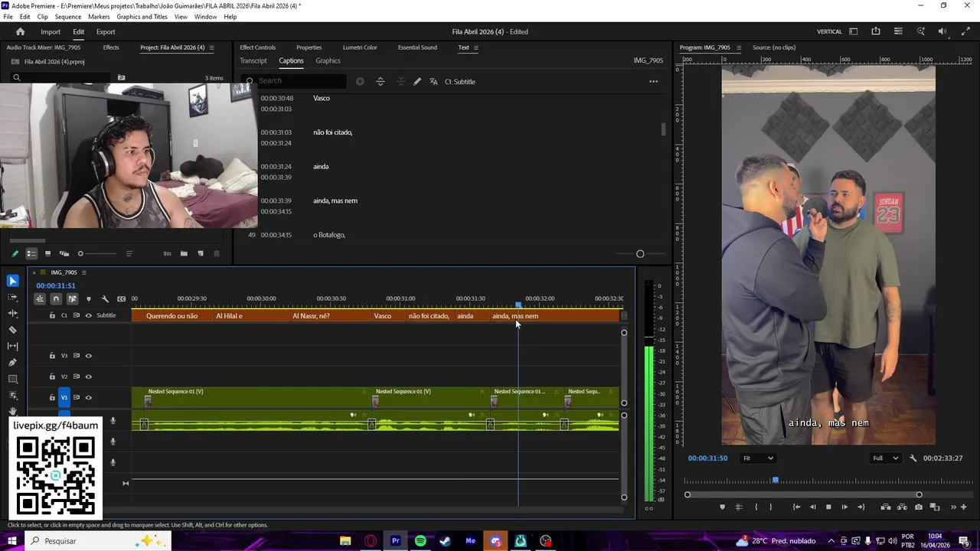Viewport: 980px width, 551px height.
Task: Toggle insert sequences as nests
Action: point(40,299)
